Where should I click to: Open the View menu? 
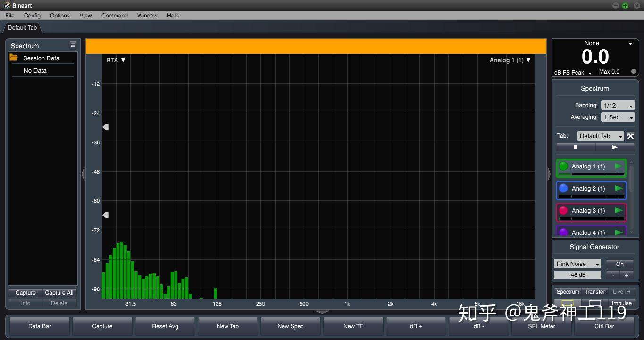[x=85, y=16]
